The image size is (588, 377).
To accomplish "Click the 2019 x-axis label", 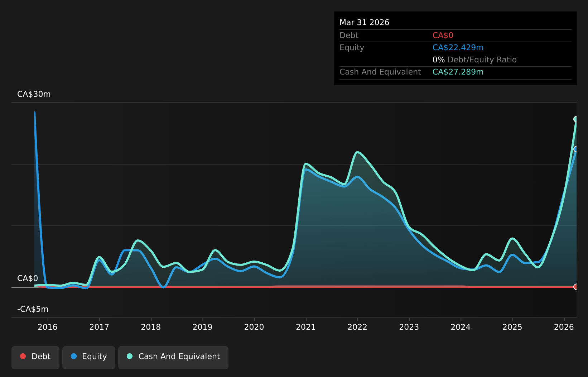I will coord(203,327).
